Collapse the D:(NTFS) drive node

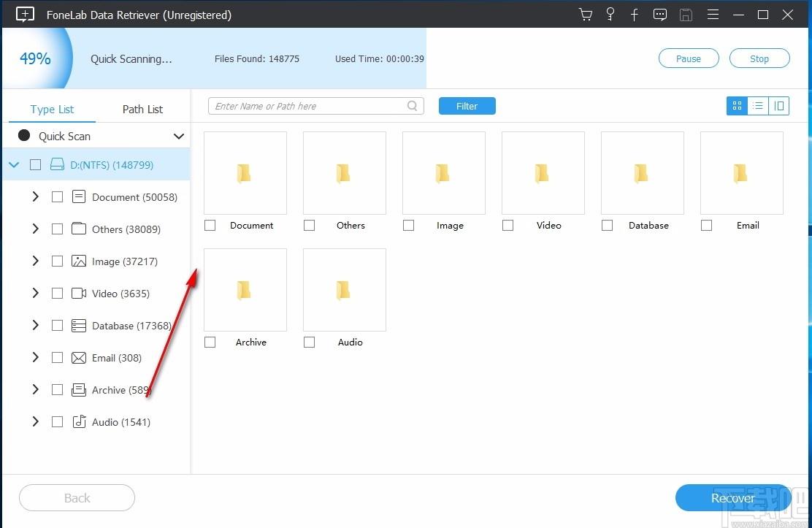click(14, 165)
